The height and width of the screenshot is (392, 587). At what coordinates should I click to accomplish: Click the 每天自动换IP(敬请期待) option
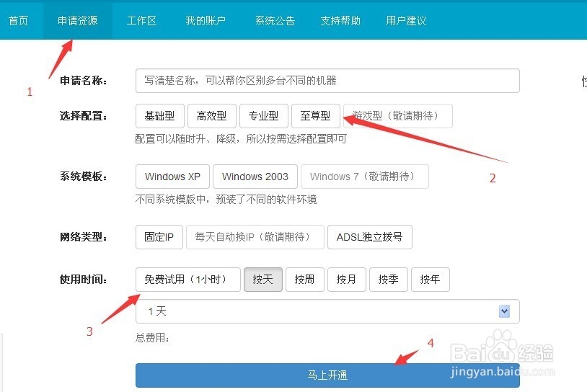(255, 237)
